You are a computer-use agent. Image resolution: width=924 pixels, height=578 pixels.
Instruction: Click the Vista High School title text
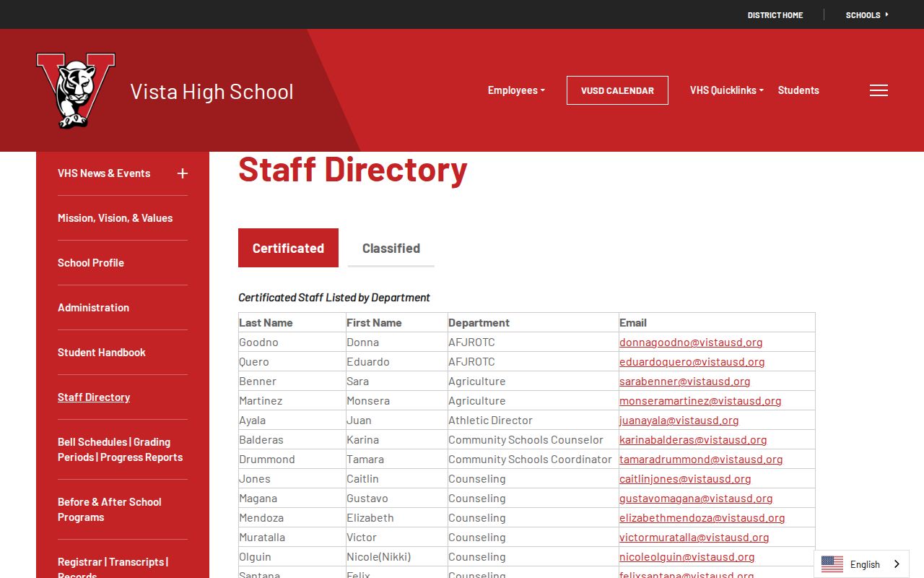click(x=212, y=92)
